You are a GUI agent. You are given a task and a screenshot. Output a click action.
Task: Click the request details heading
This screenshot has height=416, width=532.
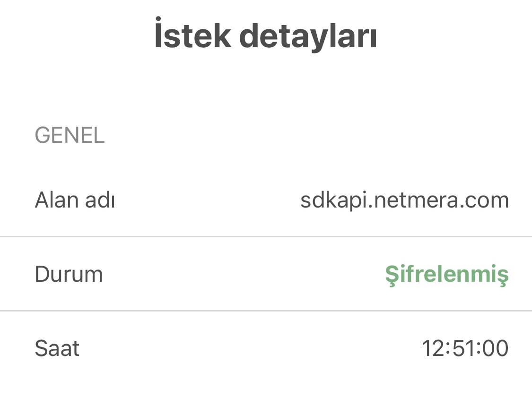tap(266, 34)
